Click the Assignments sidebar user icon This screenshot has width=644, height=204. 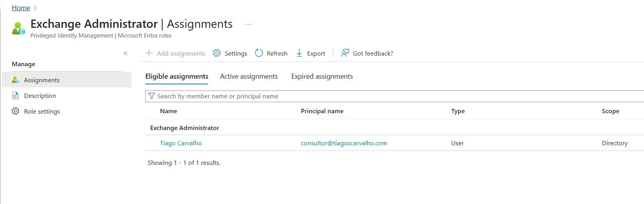[x=15, y=80]
